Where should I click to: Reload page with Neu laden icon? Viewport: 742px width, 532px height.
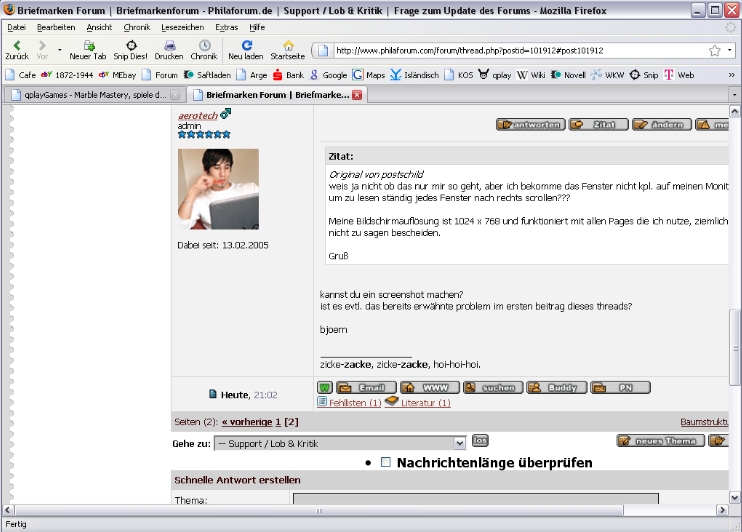(x=246, y=46)
